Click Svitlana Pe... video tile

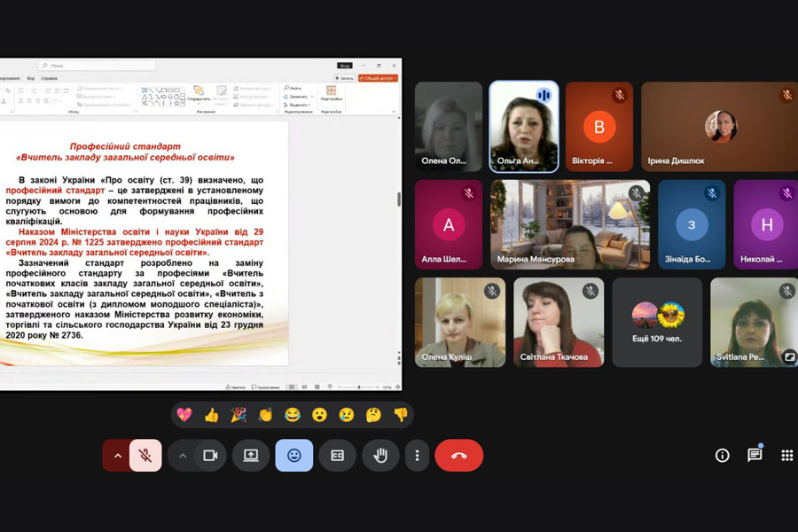pyautogui.click(x=755, y=322)
